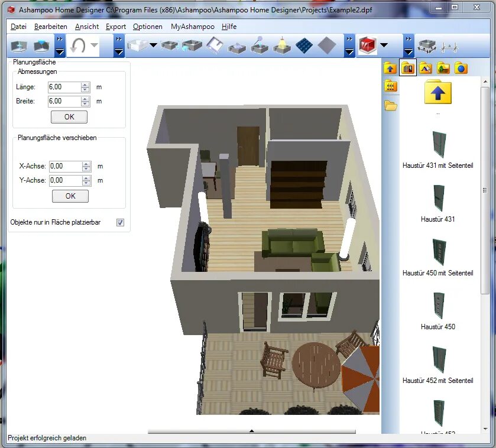The height and width of the screenshot is (448, 496).
Task: Select the Haustür 450 door thumbnail
Action: pyautogui.click(x=439, y=306)
